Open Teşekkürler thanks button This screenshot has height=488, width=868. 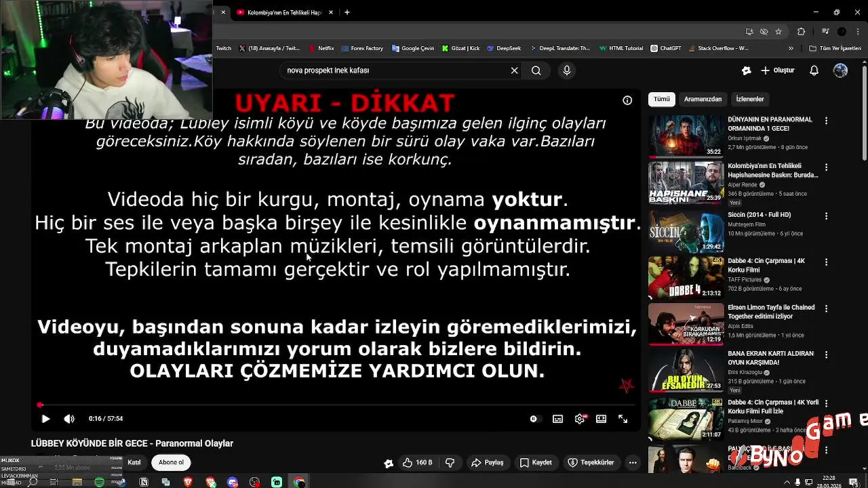pos(591,462)
